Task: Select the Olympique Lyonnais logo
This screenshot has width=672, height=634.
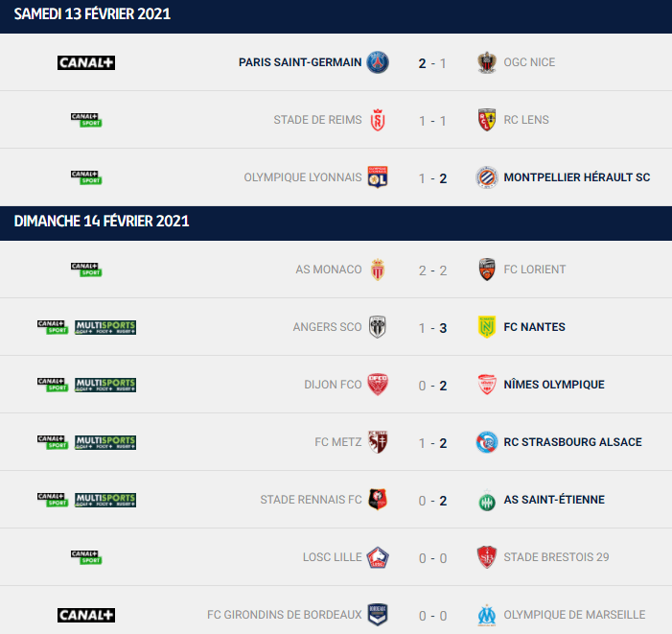Action: click(x=378, y=177)
